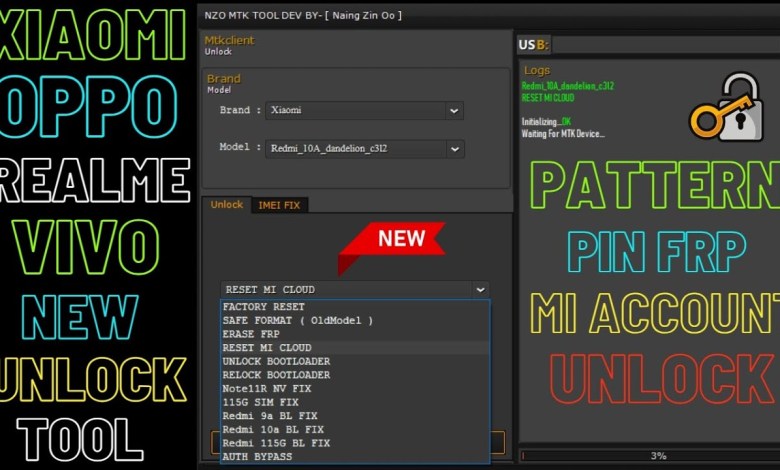This screenshot has height=470, width=780.
Task: Click the 3% progress bar
Action: [646, 456]
